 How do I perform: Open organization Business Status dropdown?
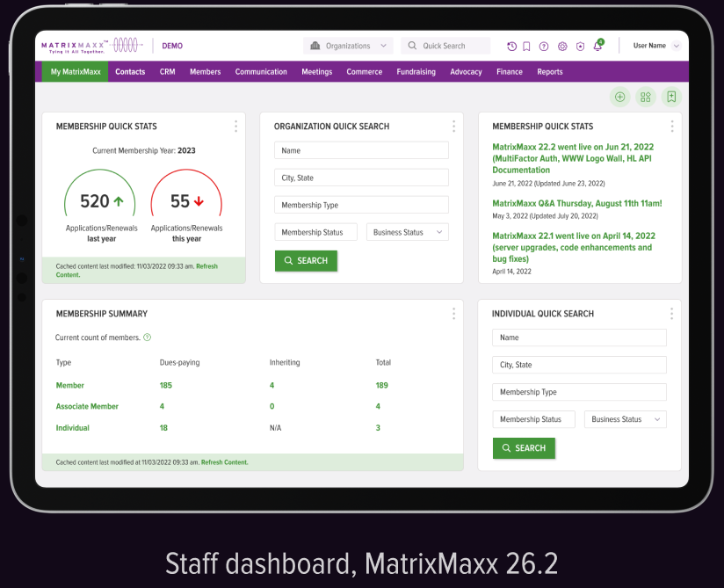click(408, 232)
